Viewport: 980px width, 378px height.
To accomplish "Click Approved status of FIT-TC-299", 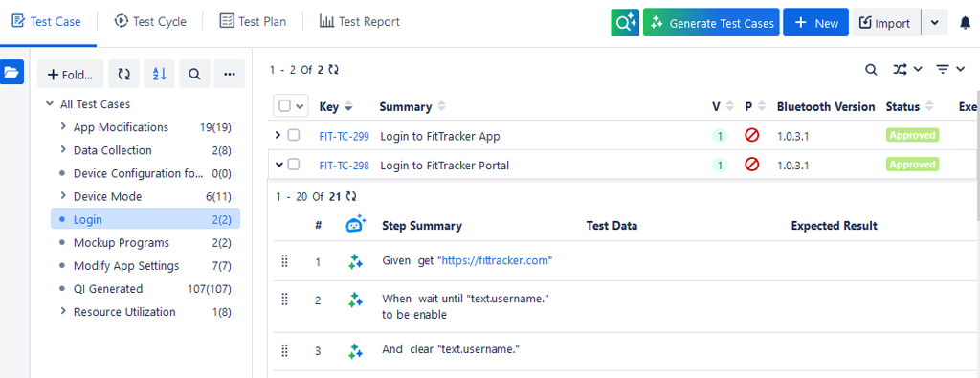I will [x=912, y=135].
